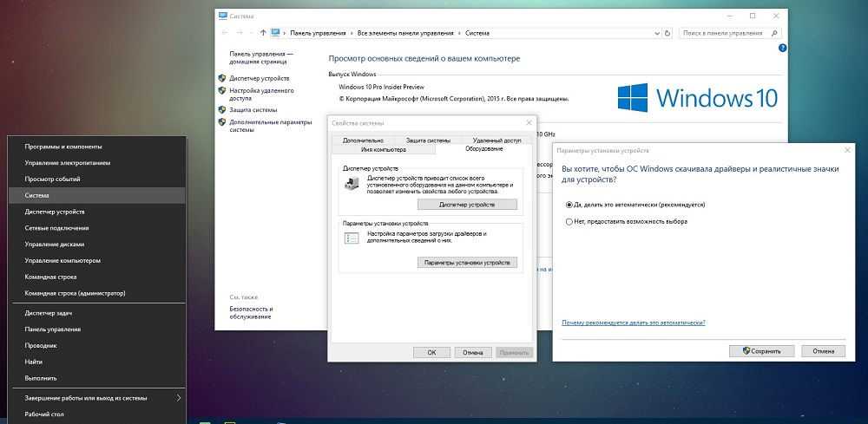The width and height of the screenshot is (868, 424).
Task: Switch to the Дополнительно tab
Action: click(x=363, y=140)
